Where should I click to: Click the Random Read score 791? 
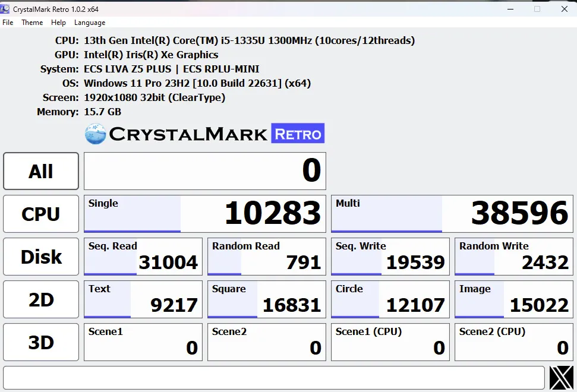coord(267,257)
